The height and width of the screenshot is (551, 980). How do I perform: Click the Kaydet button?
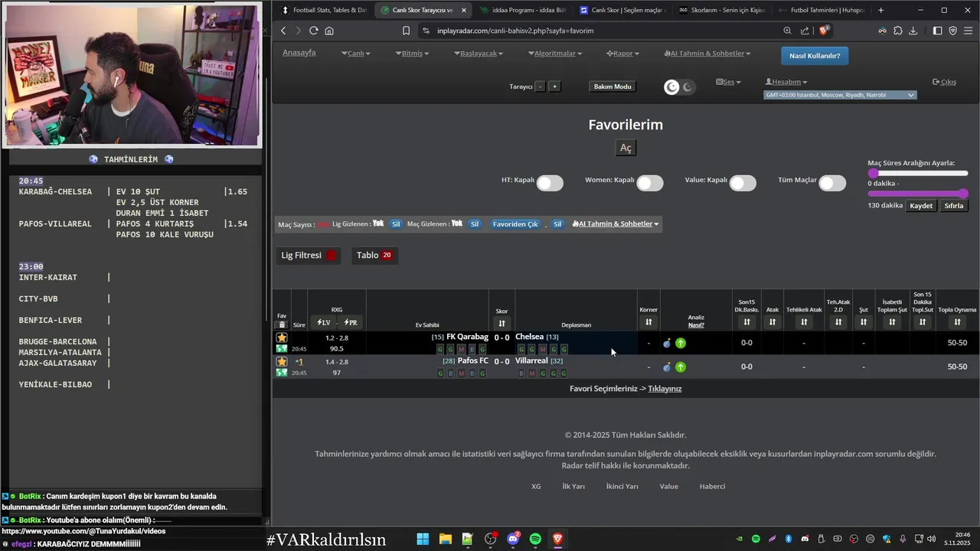pos(921,206)
